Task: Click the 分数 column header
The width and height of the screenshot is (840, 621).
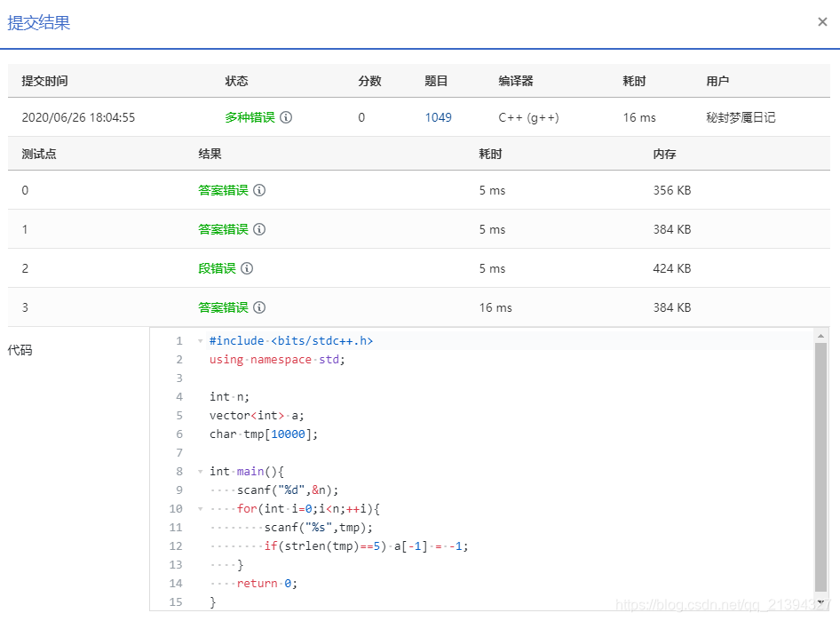Action: [x=369, y=81]
